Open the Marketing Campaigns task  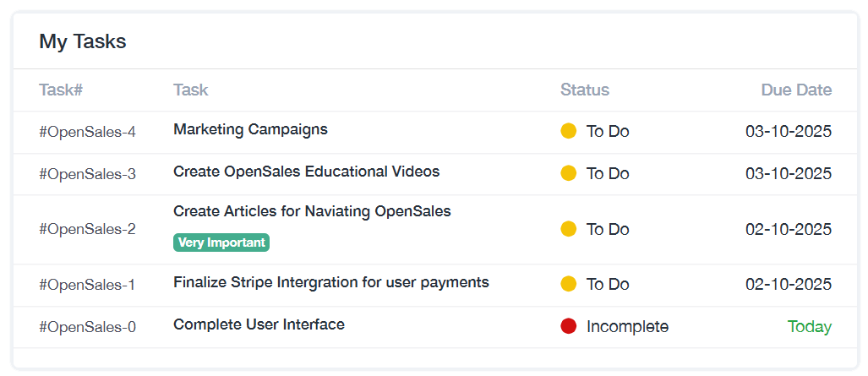[x=250, y=129]
